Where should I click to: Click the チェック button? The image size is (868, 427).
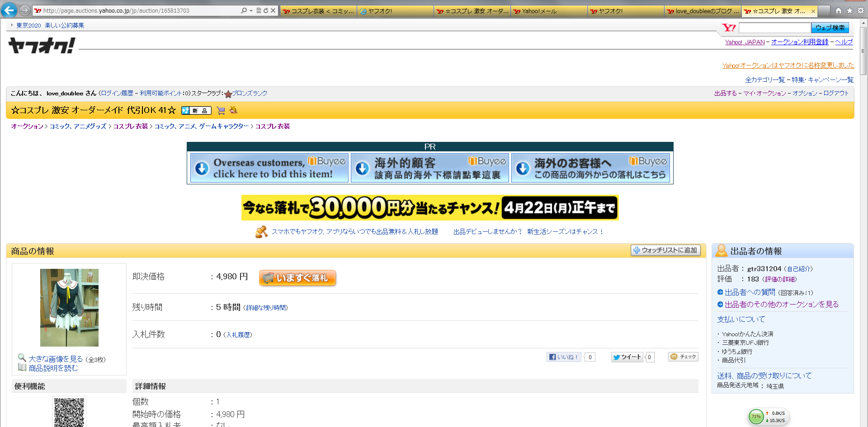coord(683,357)
